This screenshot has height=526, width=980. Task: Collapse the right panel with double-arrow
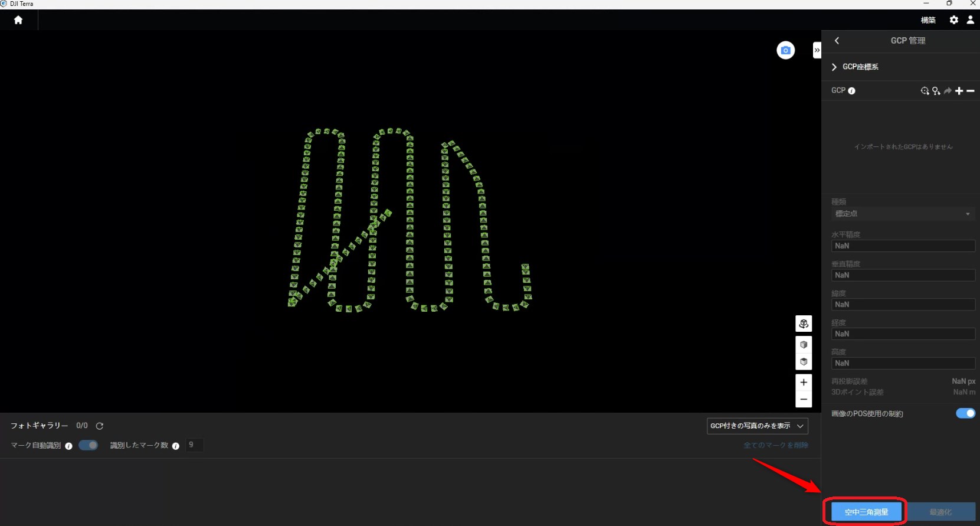pyautogui.click(x=817, y=50)
